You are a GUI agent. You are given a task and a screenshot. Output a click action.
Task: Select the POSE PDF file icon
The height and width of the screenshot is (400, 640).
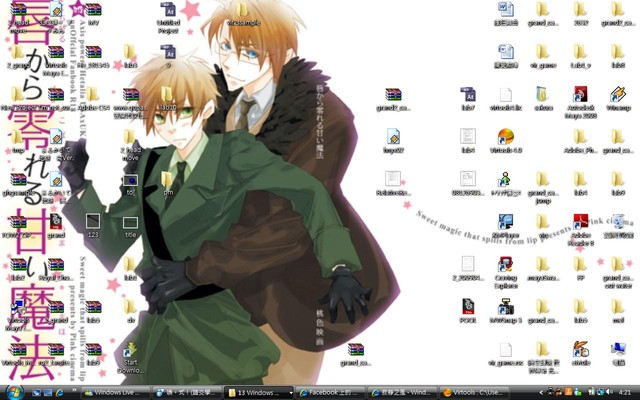pos(468,311)
